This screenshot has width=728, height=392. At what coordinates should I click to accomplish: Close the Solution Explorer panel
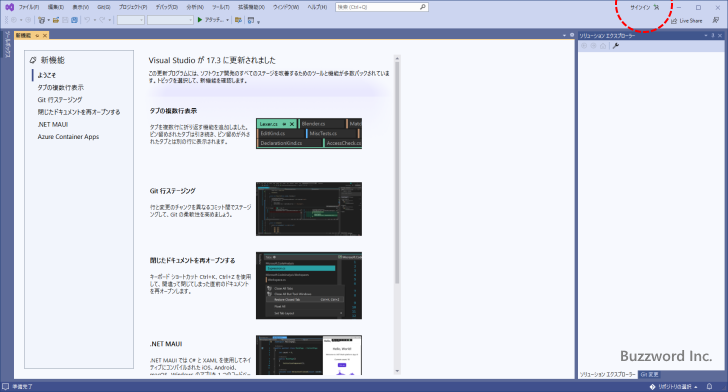click(x=720, y=35)
